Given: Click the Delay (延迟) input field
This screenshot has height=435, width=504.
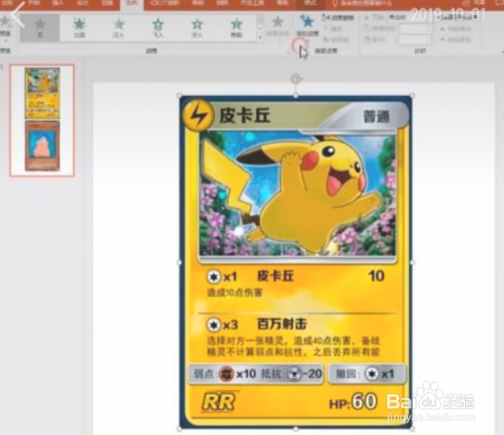Looking at the screenshot, I should (x=414, y=40).
